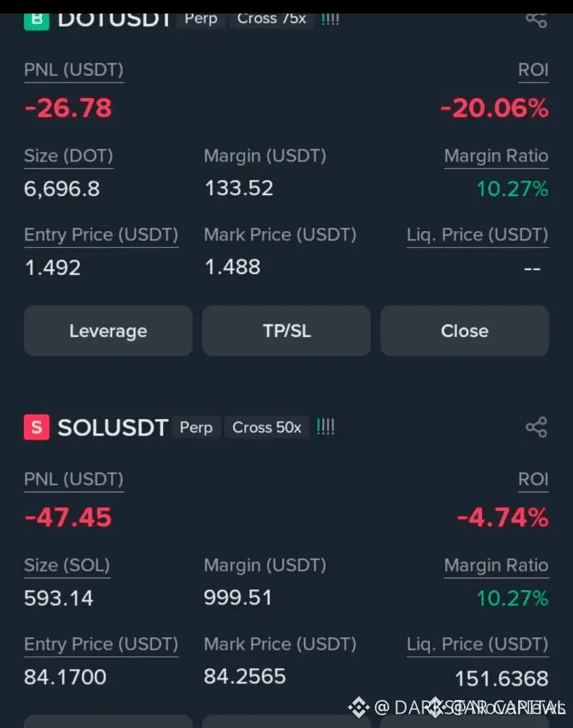Show ROI explanation on SOLUSDT position

click(533, 479)
